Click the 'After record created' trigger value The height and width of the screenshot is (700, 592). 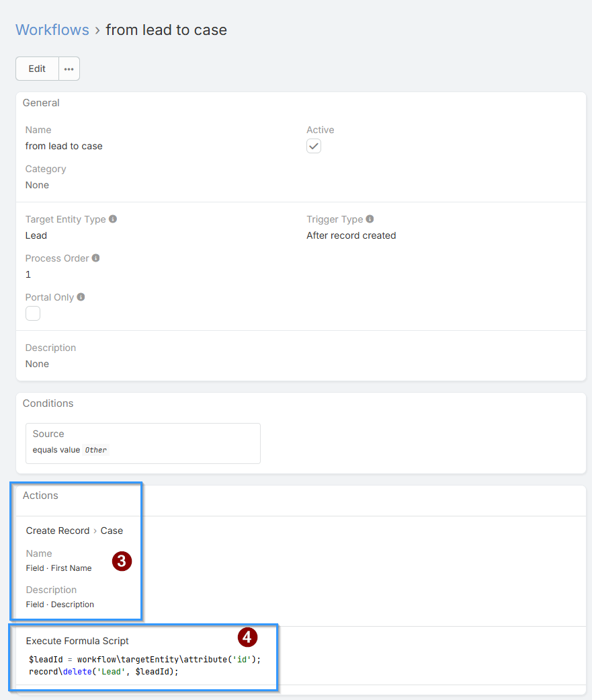point(351,235)
